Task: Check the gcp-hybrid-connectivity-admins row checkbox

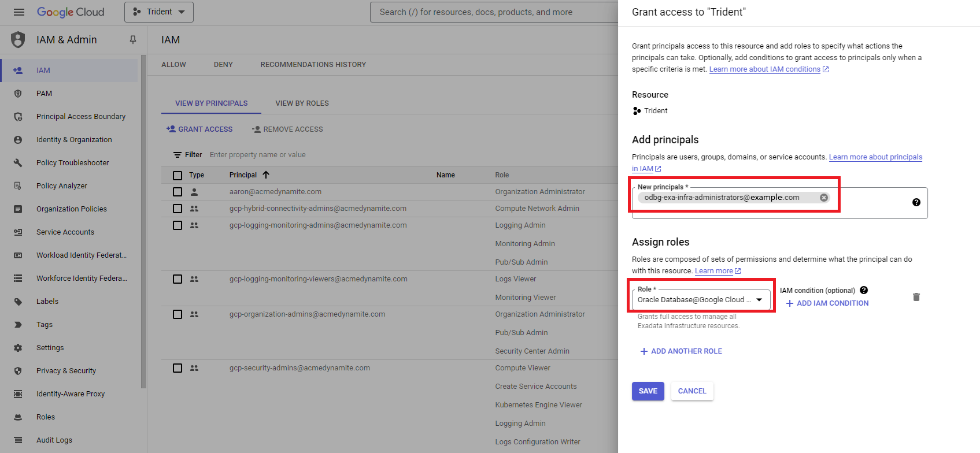Action: tap(177, 209)
